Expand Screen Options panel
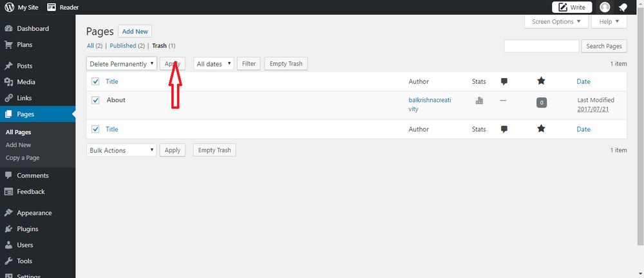The height and width of the screenshot is (278, 644). click(x=556, y=21)
